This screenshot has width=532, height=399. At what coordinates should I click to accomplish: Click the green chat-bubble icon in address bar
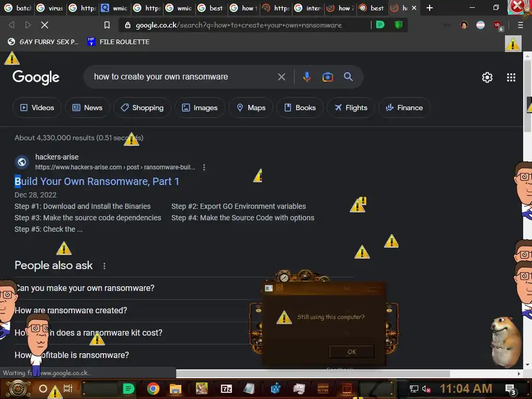pos(380,25)
